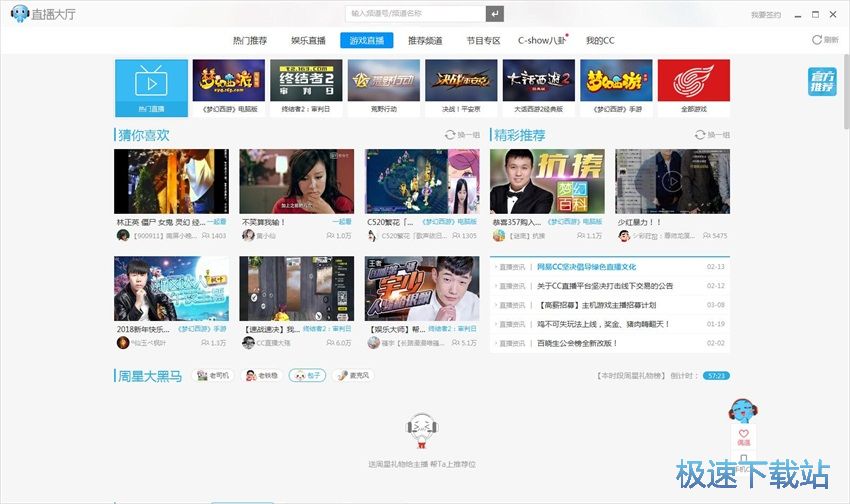850x504 pixels.
Task: Click the heart 偶遇 side button
Action: point(744,437)
